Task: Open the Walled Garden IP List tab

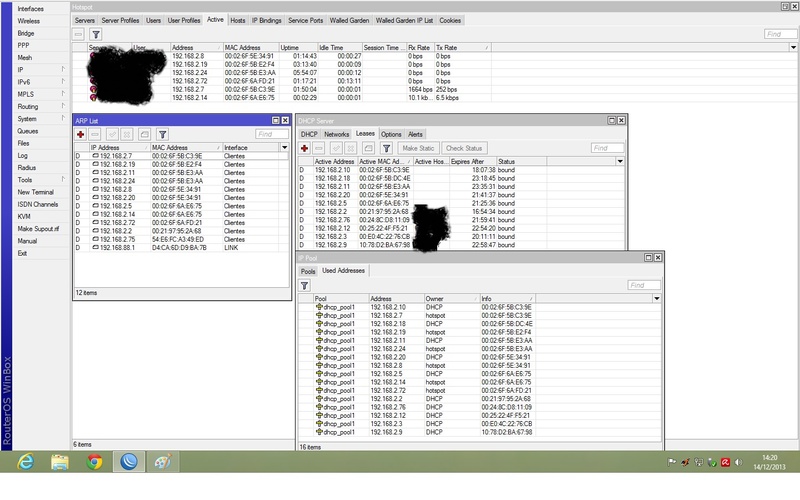Action: click(404, 20)
